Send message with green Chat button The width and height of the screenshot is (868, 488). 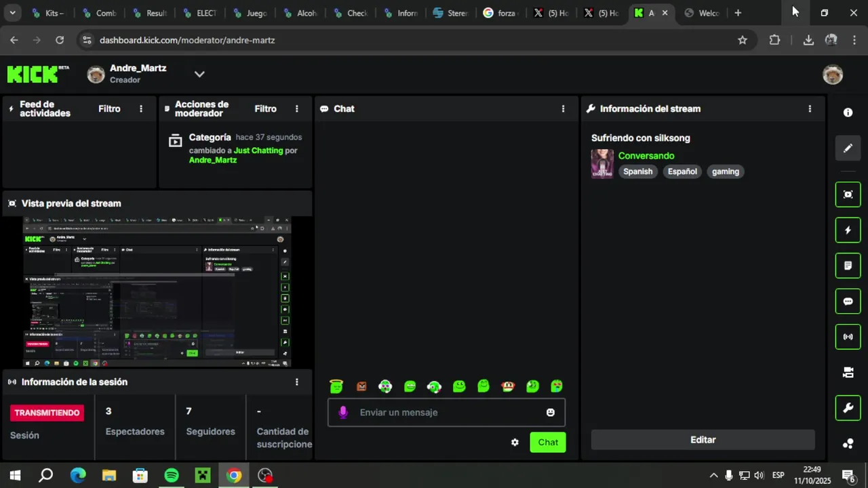coord(548,443)
